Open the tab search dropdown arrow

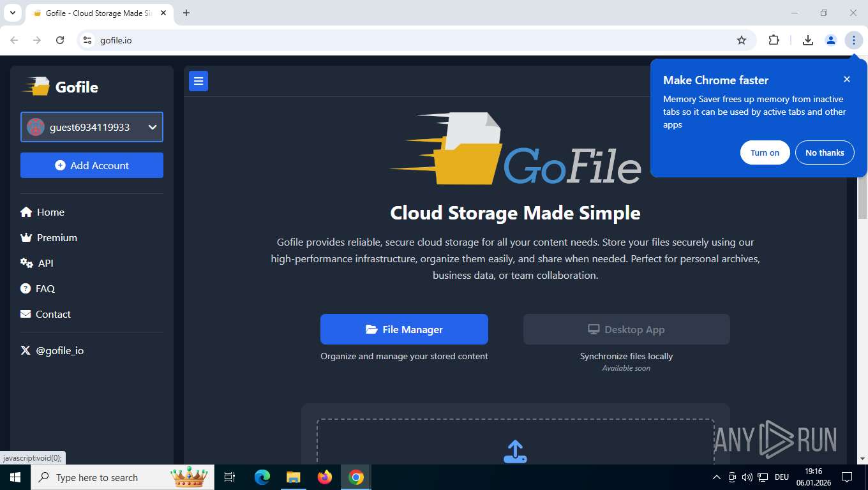pyautogui.click(x=12, y=13)
